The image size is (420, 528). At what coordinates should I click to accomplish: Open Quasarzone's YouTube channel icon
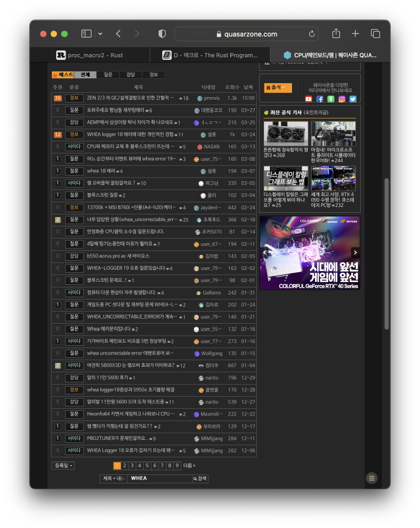(x=309, y=99)
